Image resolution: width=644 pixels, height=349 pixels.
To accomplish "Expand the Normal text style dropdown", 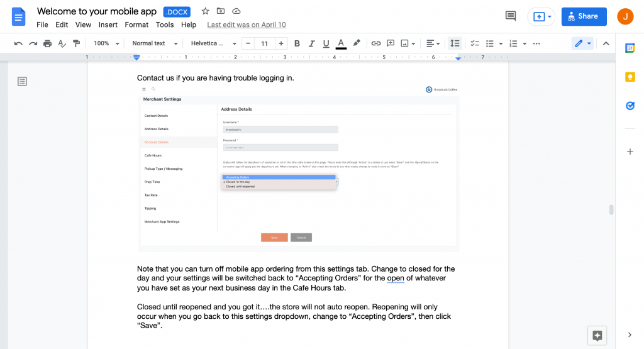I will click(155, 43).
